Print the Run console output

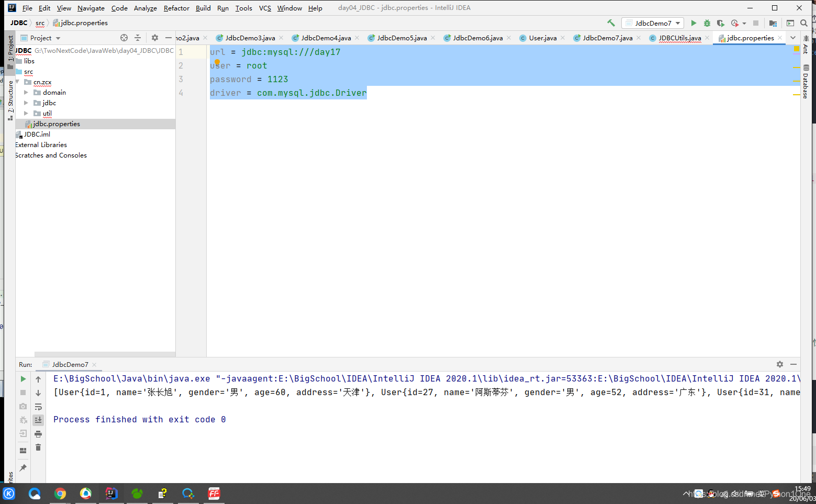pyautogui.click(x=38, y=434)
